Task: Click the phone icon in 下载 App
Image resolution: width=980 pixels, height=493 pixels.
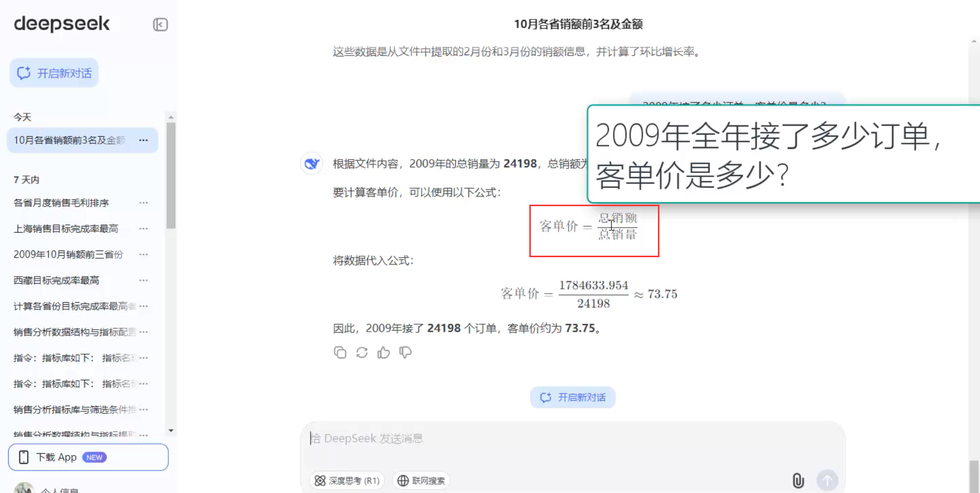Action: click(23, 457)
